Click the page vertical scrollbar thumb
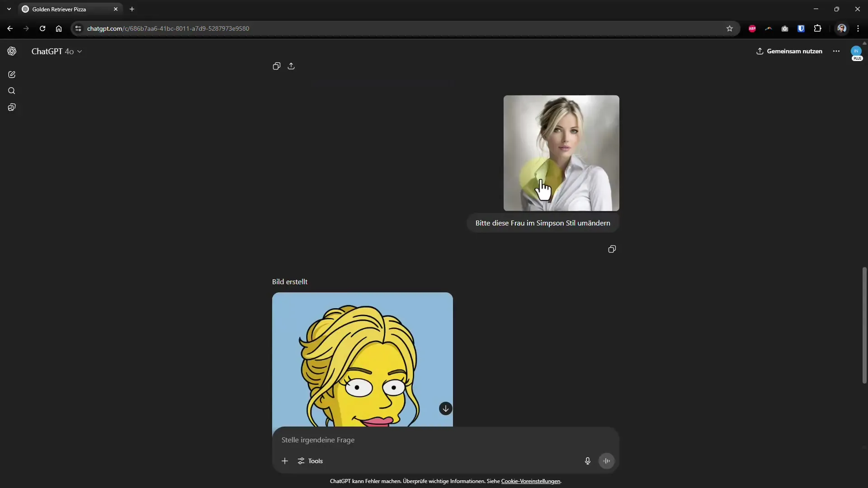868x488 pixels. [x=865, y=325]
